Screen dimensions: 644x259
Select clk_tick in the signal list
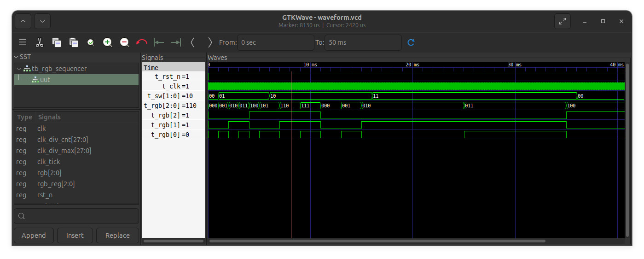76,162
